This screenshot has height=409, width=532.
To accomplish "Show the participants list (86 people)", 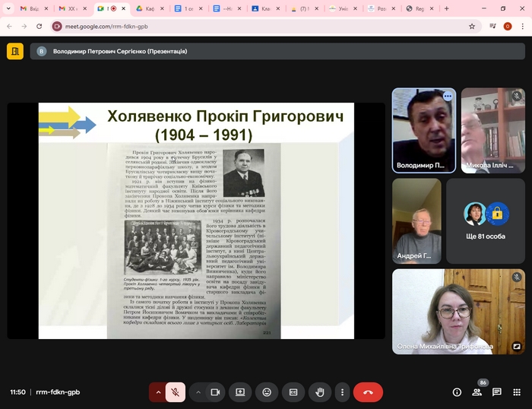I will click(477, 392).
